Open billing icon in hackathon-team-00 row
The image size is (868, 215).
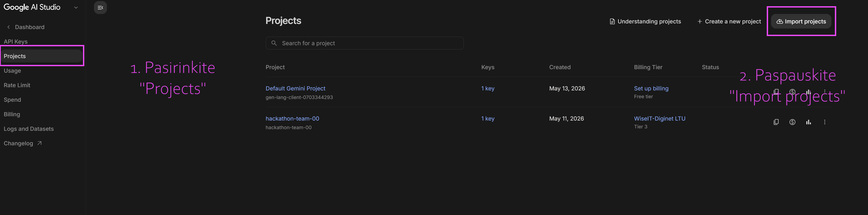pyautogui.click(x=792, y=122)
